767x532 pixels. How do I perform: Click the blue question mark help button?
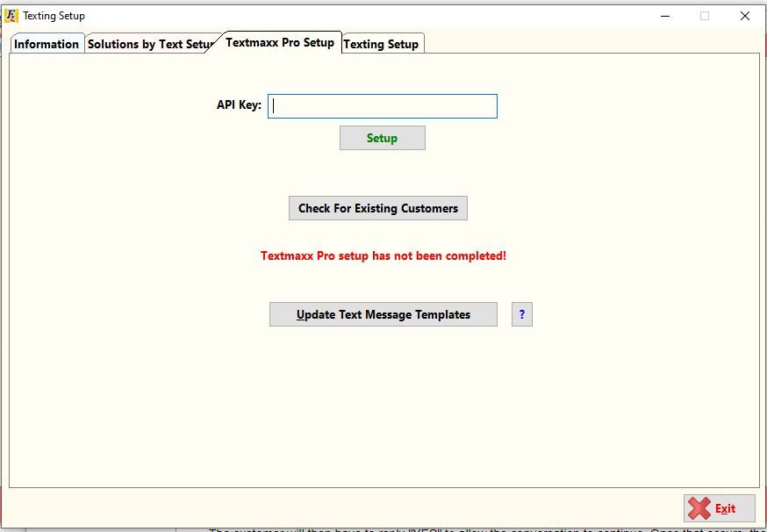tap(522, 314)
